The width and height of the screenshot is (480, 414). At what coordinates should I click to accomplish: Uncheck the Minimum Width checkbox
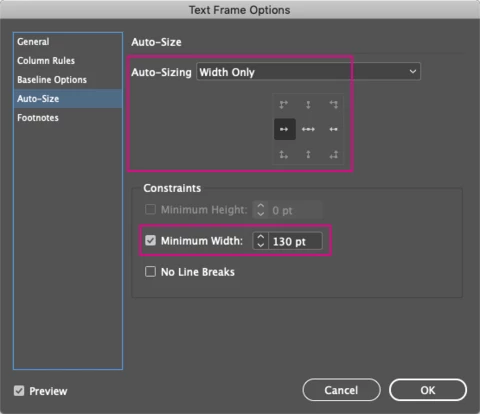pyautogui.click(x=150, y=240)
